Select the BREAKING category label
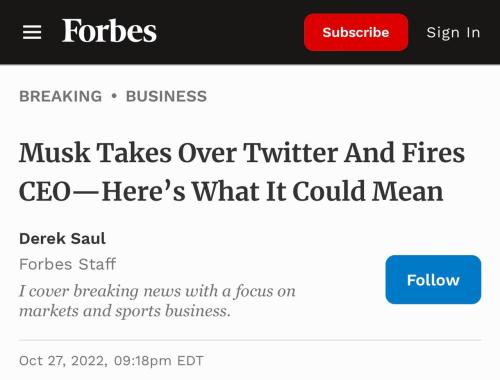This screenshot has height=380, width=500. 61,96
